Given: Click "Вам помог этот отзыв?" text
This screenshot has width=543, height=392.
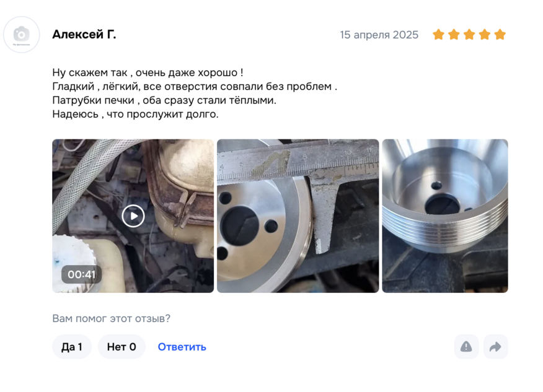Looking at the screenshot, I should click(111, 318).
